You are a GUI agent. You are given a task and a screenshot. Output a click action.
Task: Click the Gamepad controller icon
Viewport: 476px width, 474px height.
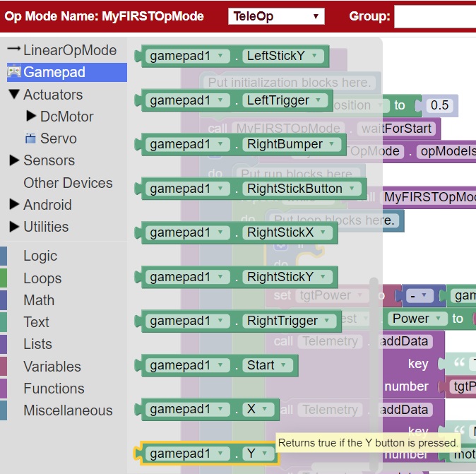click(14, 72)
